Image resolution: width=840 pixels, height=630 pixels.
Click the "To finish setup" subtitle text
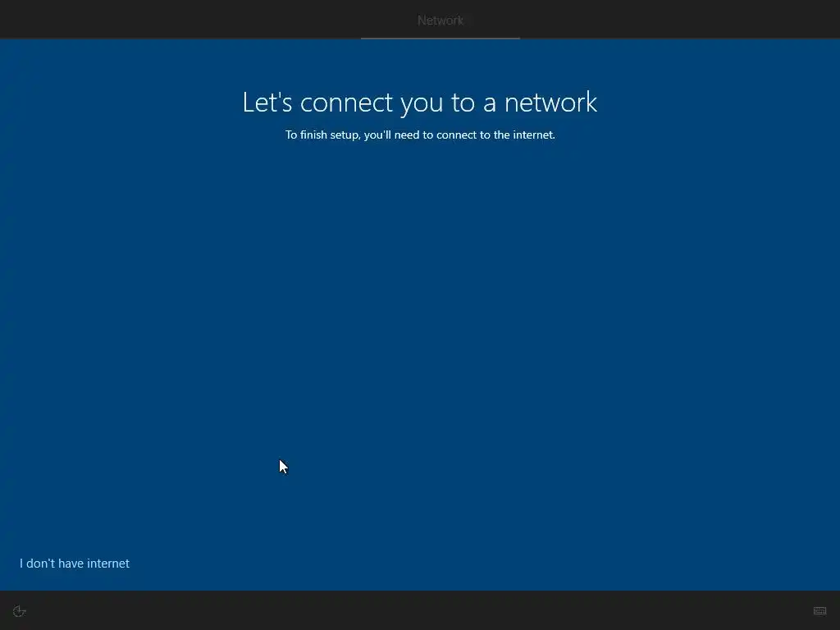[420, 135]
